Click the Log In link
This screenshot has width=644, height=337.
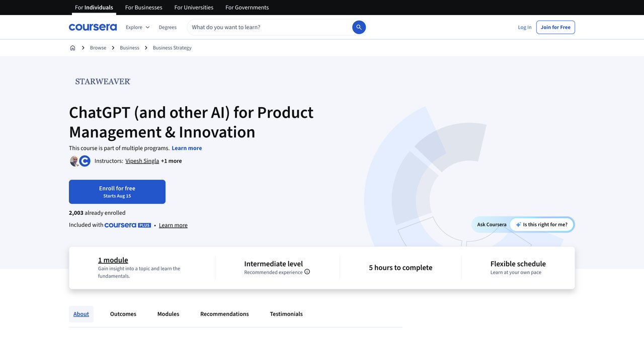click(x=525, y=27)
